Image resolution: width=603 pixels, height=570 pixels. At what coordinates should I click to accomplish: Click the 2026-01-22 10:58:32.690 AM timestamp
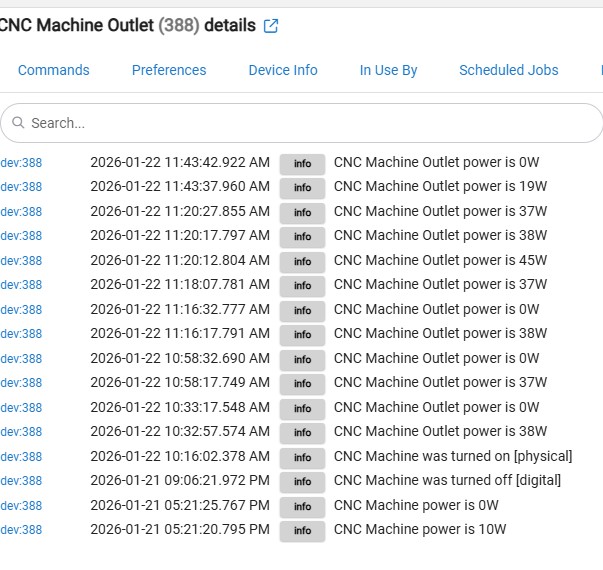(180, 358)
